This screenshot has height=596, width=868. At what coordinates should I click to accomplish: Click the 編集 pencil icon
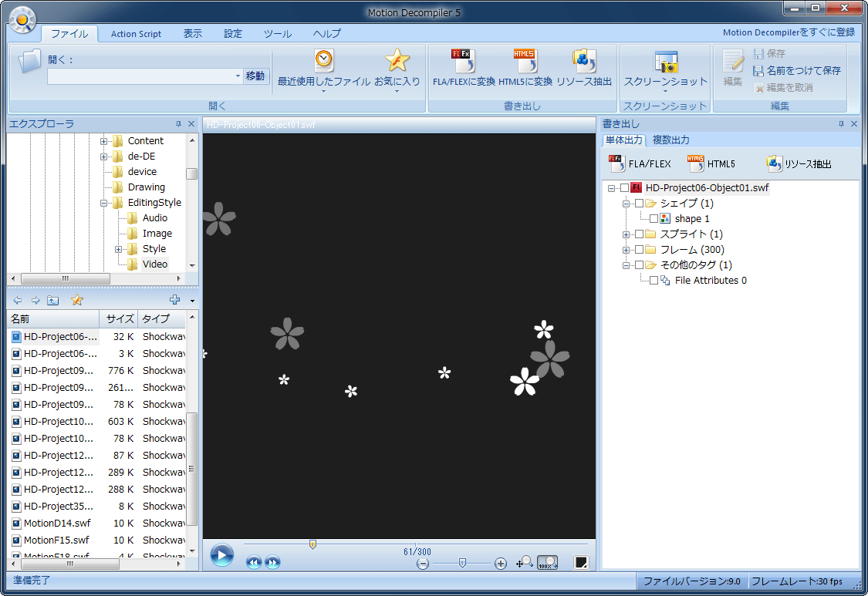pos(733,62)
